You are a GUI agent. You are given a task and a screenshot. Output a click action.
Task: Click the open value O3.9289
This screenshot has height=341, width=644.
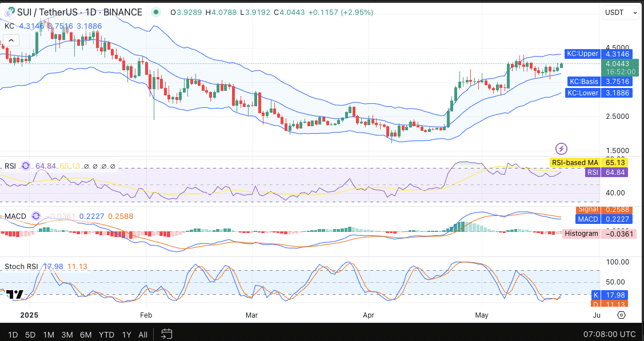[186, 13]
